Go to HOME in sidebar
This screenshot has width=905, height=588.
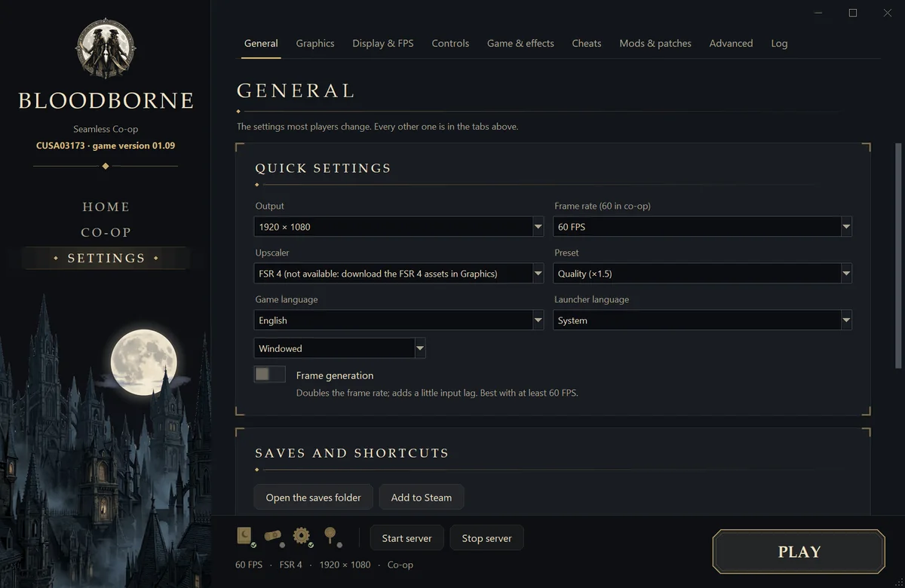[106, 207]
